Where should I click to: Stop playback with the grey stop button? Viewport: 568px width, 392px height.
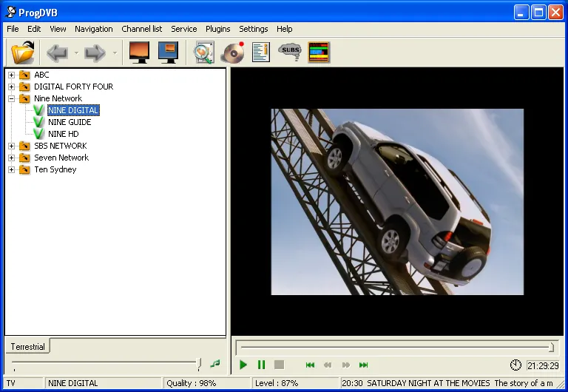coord(279,365)
